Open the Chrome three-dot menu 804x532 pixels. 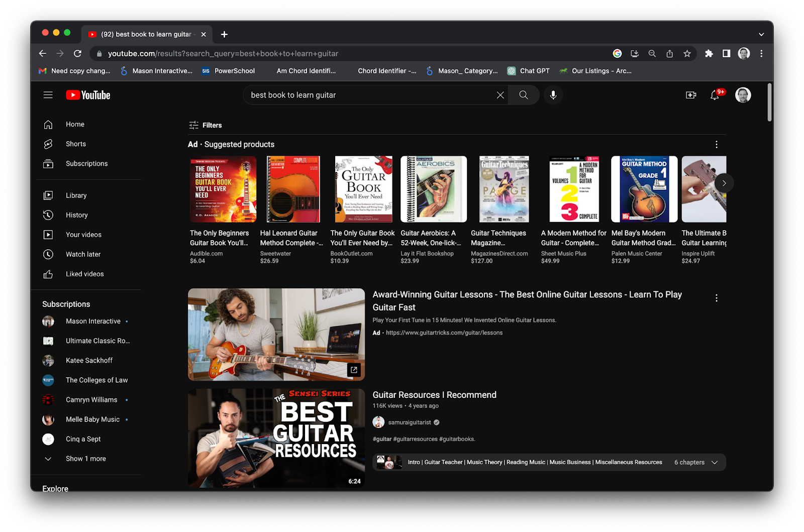(x=761, y=53)
